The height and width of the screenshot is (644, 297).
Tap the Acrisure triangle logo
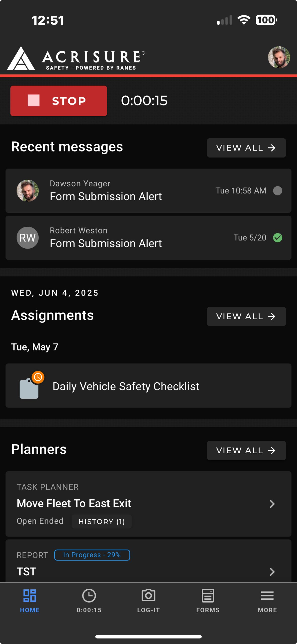tap(21, 58)
